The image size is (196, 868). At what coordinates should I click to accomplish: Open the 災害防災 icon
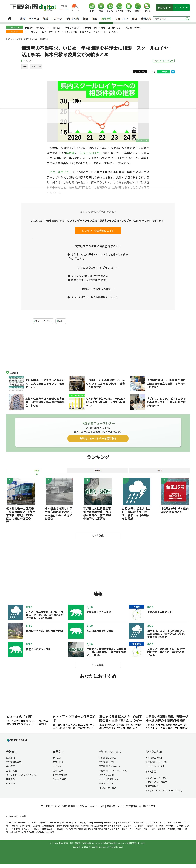(119, 7)
